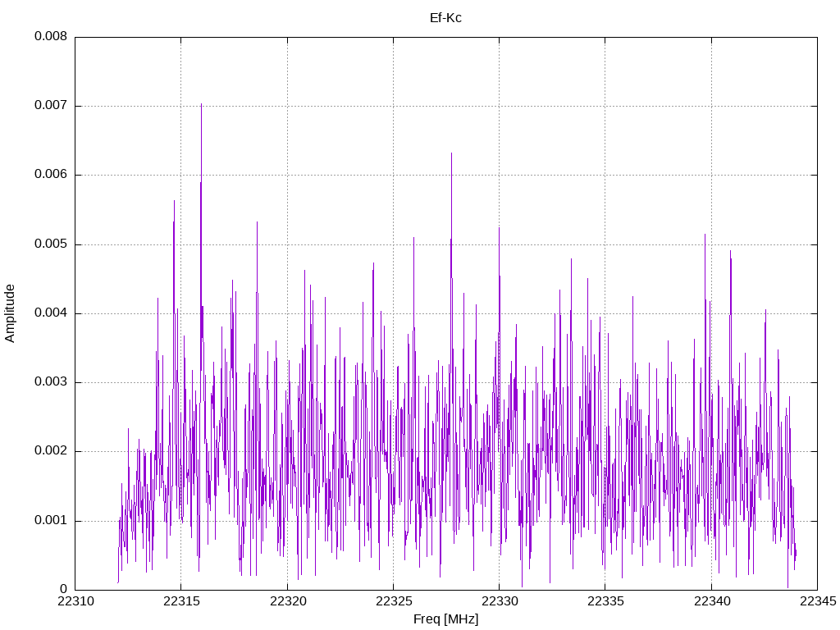Click the x-axis tick label 22340
The width and height of the screenshot is (840, 630).
click(711, 601)
